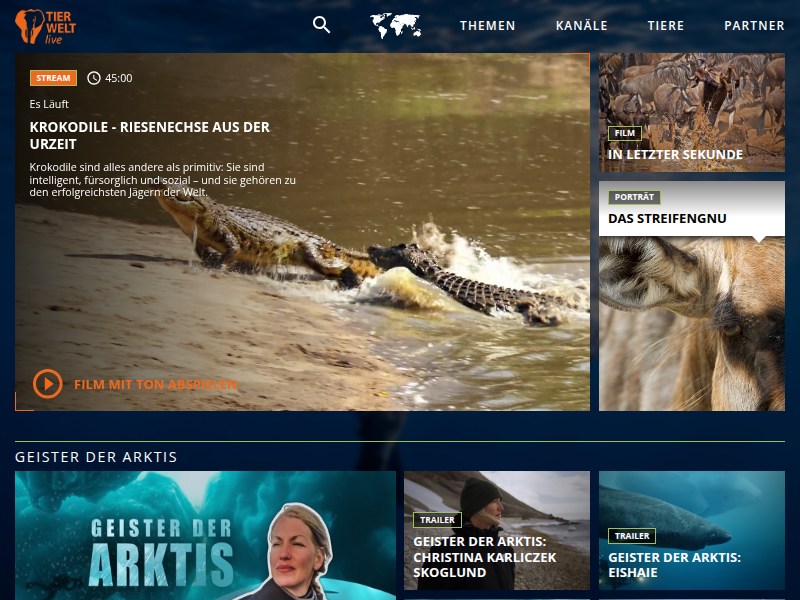Click the PORTRÄT tag label
The width and height of the screenshot is (800, 600).
point(634,197)
